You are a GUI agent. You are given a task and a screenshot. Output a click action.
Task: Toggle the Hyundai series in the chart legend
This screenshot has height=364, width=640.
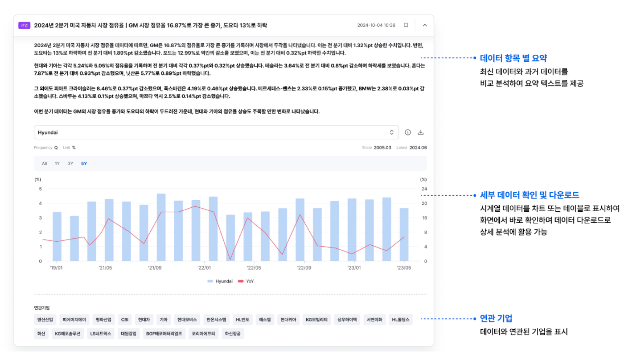[220, 281]
